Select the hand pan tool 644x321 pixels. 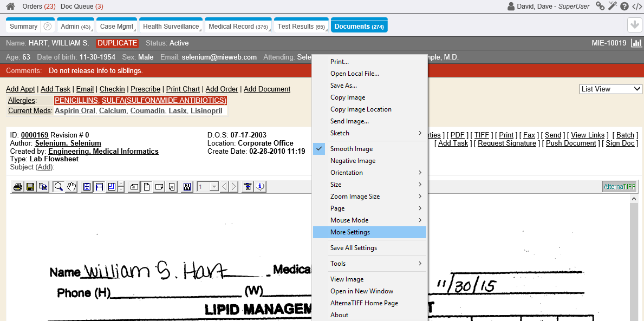point(71,187)
